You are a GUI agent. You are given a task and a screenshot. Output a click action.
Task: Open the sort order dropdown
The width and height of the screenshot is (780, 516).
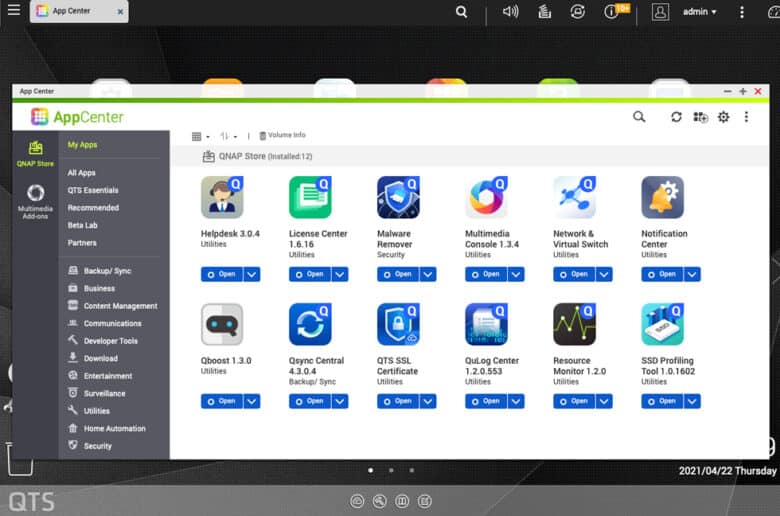click(229, 136)
